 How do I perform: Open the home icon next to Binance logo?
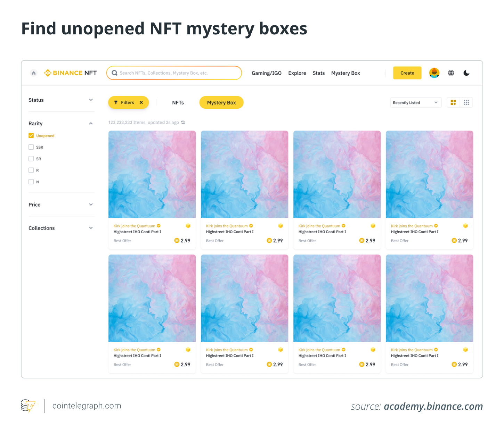(33, 73)
